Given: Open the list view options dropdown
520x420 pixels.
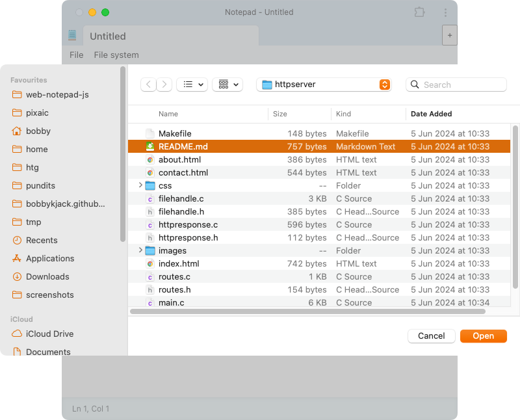Looking at the screenshot, I should [192, 85].
